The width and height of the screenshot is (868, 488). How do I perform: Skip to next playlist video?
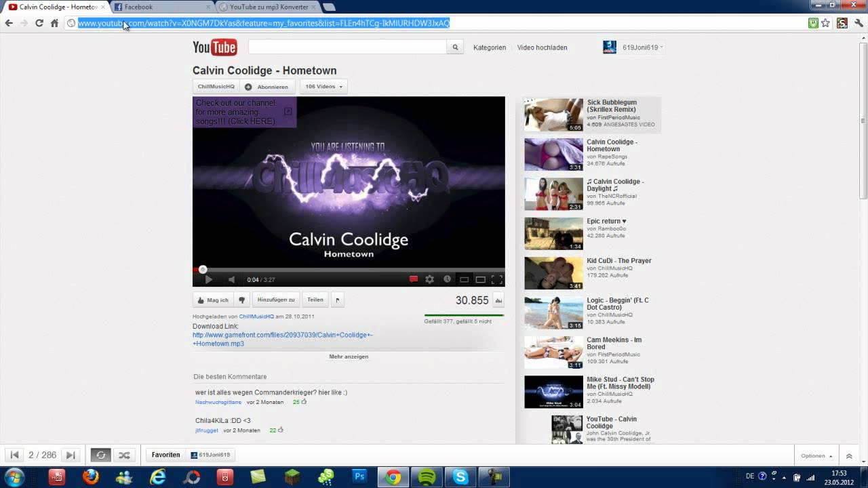(x=71, y=455)
